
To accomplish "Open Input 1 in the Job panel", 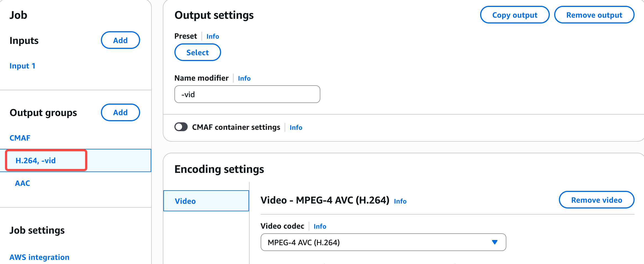I will click(x=22, y=66).
